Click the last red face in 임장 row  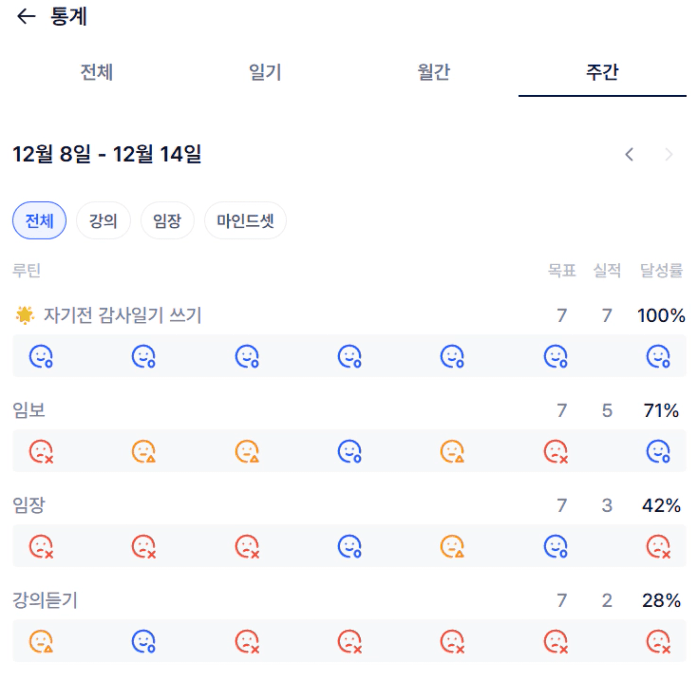tap(658, 547)
